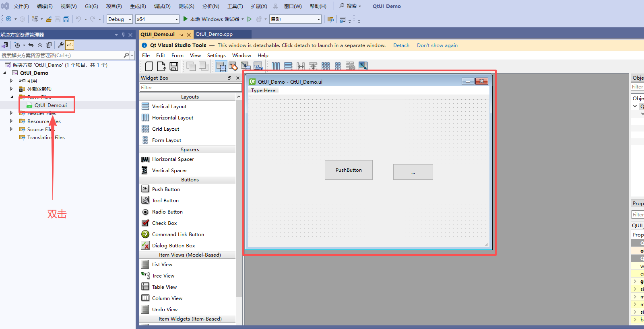Click the Visual Studio Navigate Backward arrow icon

coord(8,19)
